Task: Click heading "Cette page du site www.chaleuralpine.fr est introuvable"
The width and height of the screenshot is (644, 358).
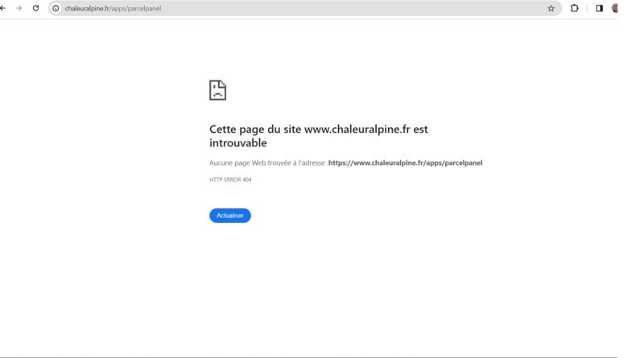Action: (x=319, y=136)
